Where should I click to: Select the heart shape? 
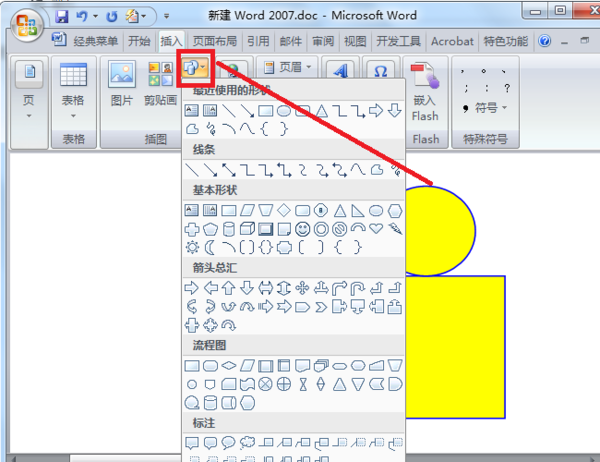pos(376,229)
